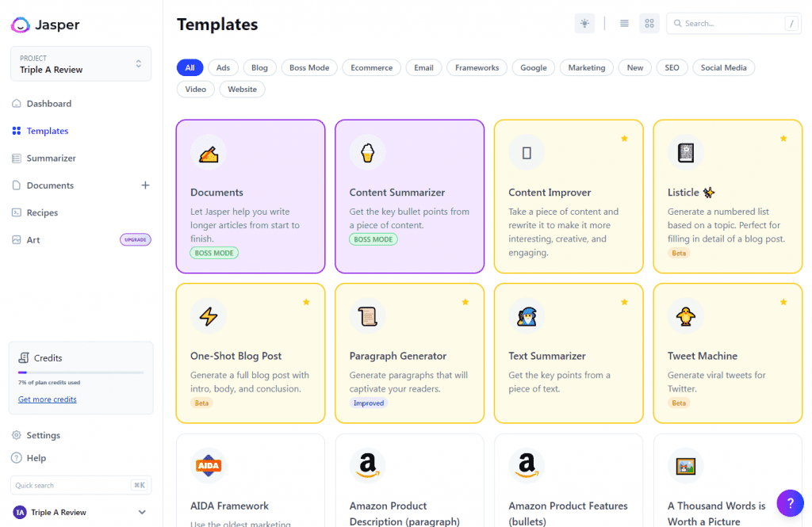Click the Summarizer sidebar icon
The height and width of the screenshot is (527, 812).
click(17, 158)
